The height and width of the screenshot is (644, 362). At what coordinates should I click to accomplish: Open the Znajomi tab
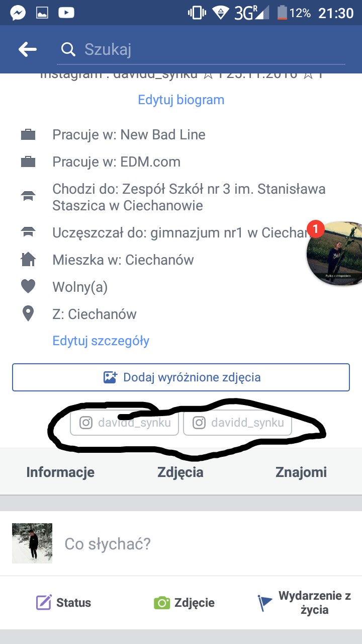tap(301, 472)
